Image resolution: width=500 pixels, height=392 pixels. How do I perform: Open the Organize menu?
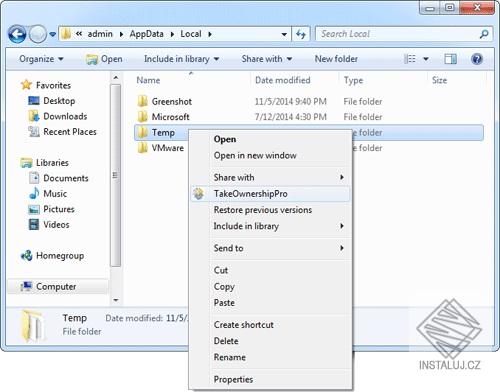(x=41, y=59)
